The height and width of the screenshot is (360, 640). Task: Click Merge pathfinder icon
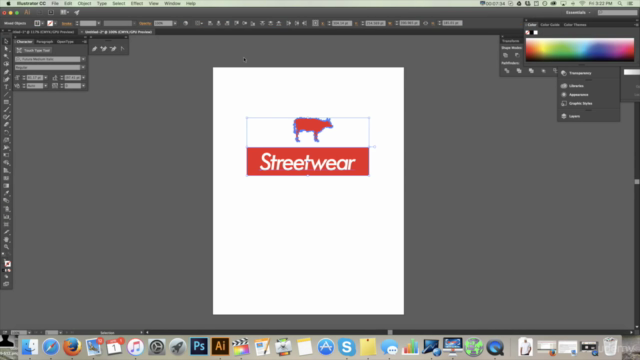(x=531, y=71)
